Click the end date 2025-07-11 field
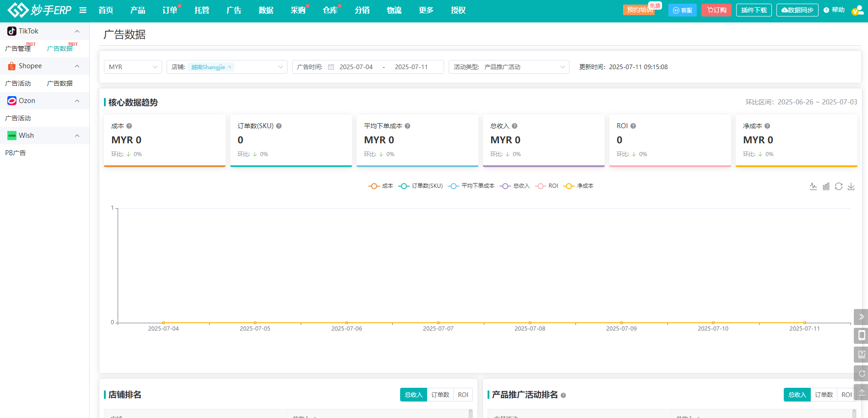This screenshot has width=868, height=418. click(x=412, y=67)
